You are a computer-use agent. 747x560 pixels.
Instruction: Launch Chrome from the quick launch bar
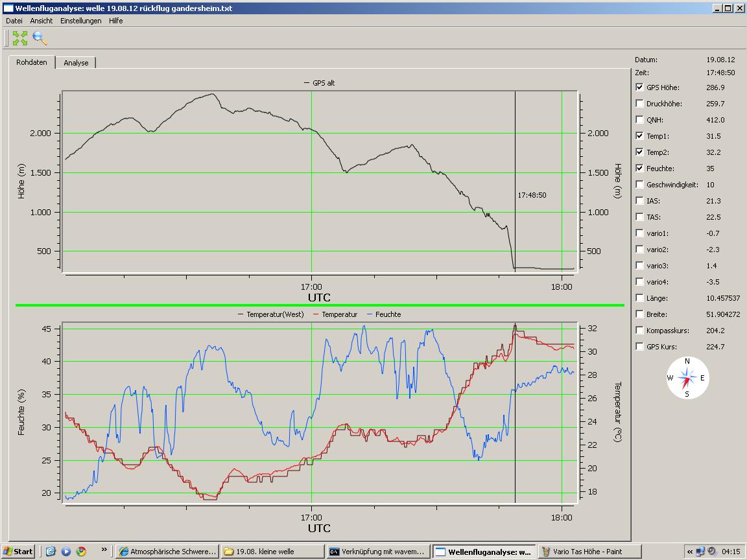[81, 552]
